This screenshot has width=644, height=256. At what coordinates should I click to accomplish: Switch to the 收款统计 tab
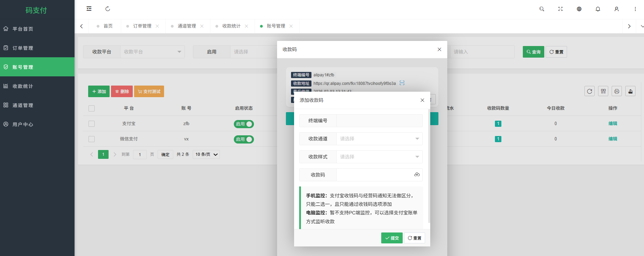point(231,26)
